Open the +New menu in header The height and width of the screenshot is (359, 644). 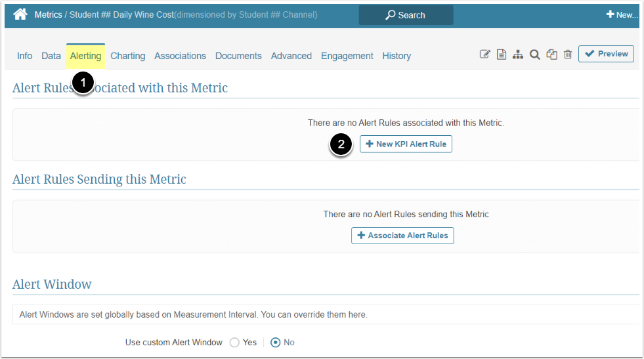tap(620, 14)
